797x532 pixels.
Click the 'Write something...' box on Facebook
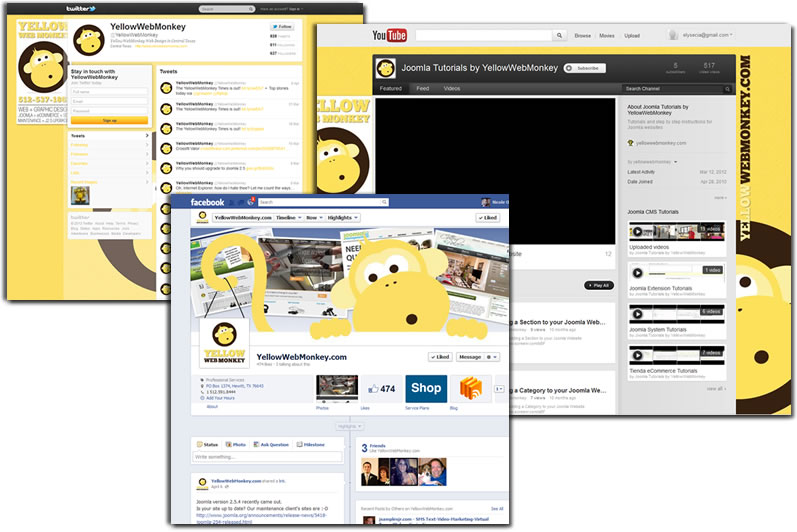[x=268, y=457]
